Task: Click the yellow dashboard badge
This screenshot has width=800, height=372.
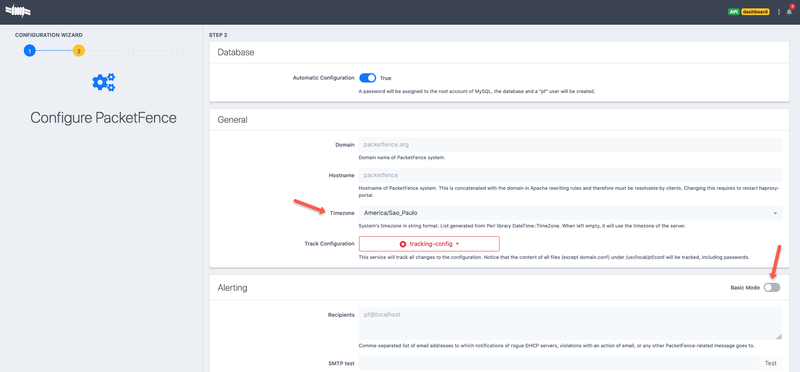Action: click(755, 12)
